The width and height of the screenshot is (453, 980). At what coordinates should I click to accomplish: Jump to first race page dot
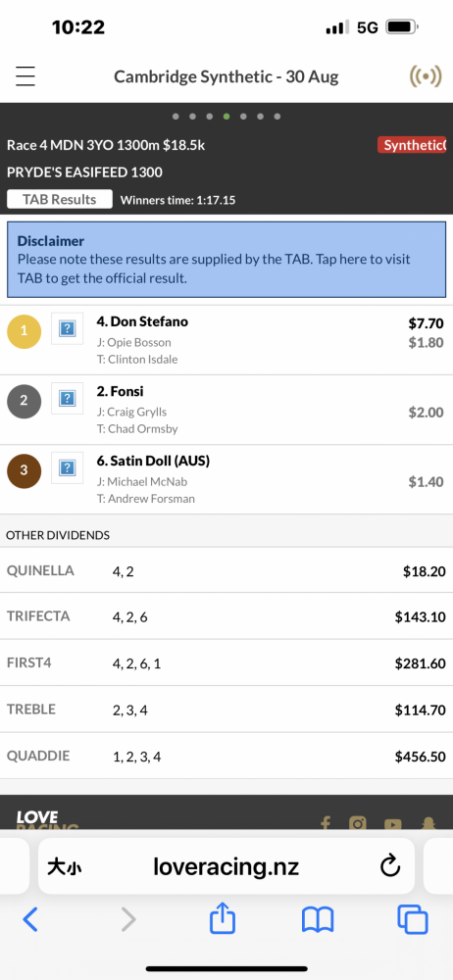(176, 117)
